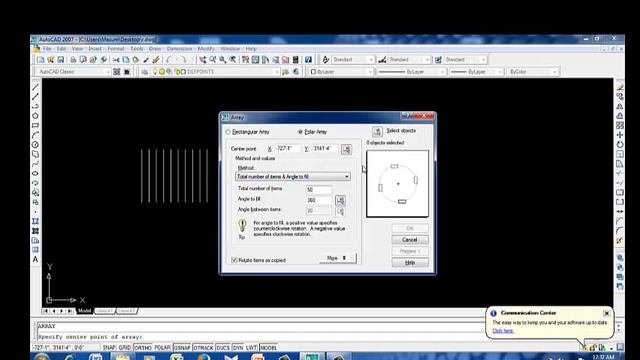Select the Arc tool
The width and height of the screenshot is (640, 360).
point(36,135)
